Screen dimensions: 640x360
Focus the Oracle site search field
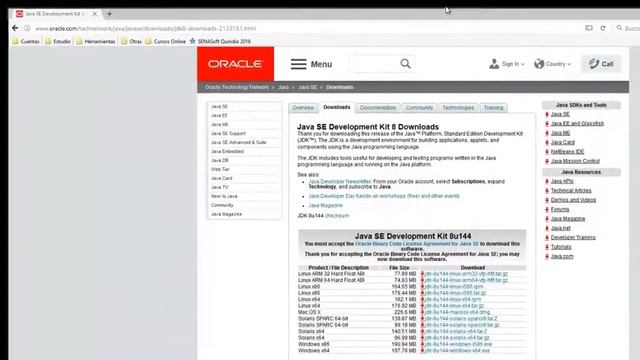pos(374,64)
